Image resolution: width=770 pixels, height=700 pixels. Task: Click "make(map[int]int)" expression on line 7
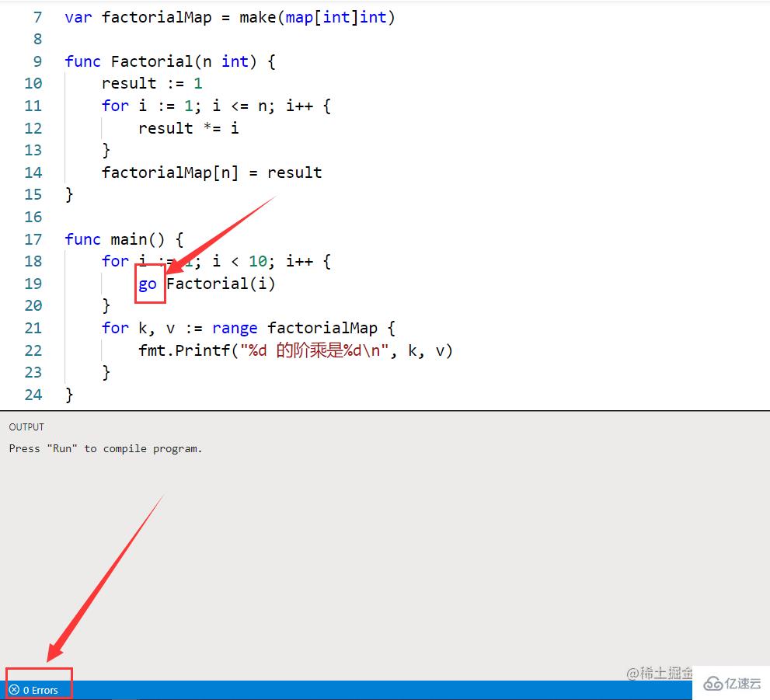pyautogui.click(x=317, y=18)
